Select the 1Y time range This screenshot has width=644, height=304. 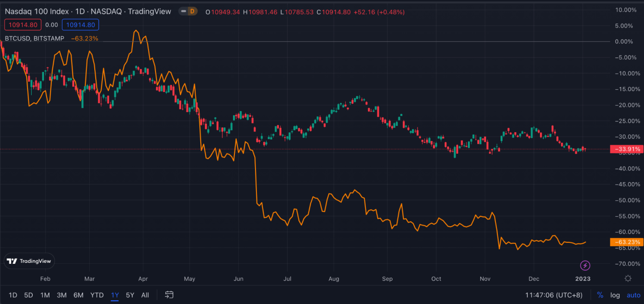(115, 295)
